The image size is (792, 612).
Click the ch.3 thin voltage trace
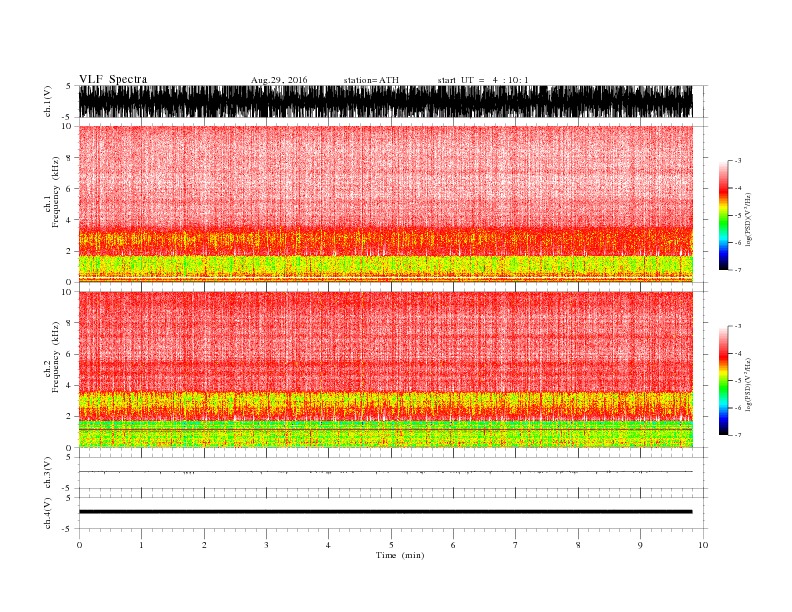click(385, 472)
